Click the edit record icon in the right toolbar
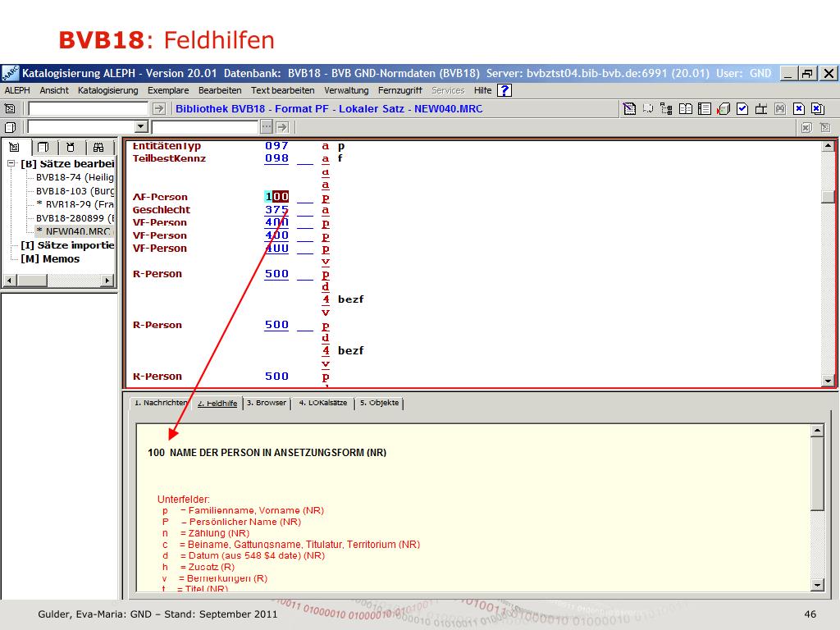The width and height of the screenshot is (840, 630). pos(630,108)
